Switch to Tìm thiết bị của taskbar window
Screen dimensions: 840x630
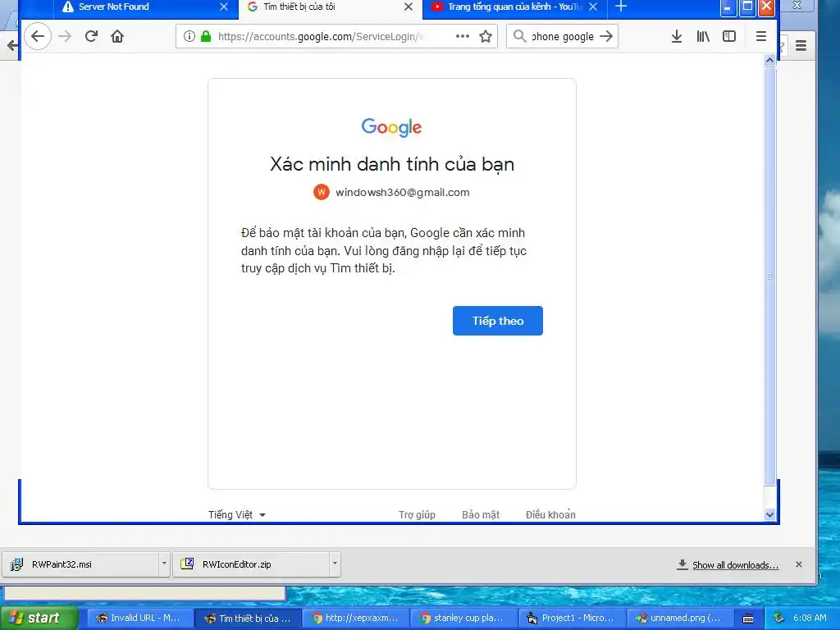[x=247, y=618]
